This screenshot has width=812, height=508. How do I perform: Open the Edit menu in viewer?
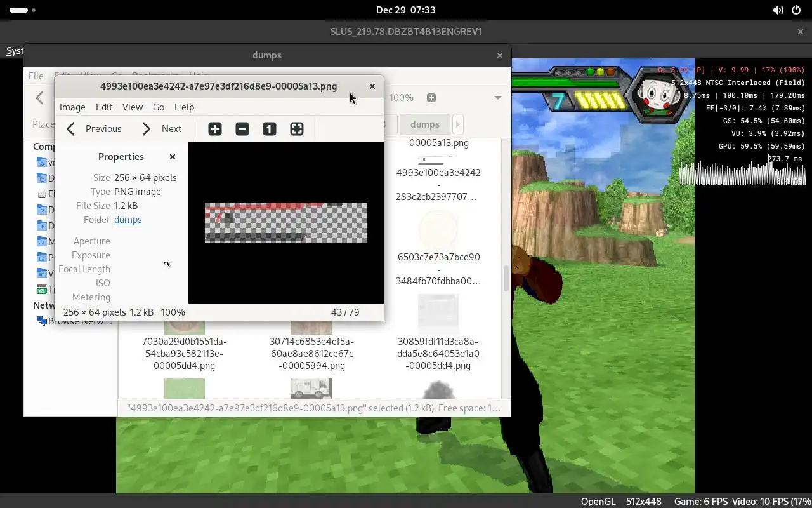point(104,107)
